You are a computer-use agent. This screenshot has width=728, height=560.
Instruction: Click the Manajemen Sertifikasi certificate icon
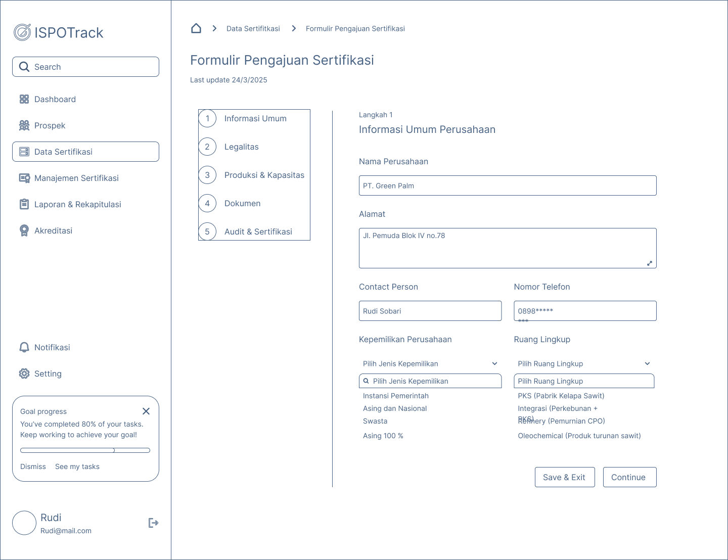point(24,178)
